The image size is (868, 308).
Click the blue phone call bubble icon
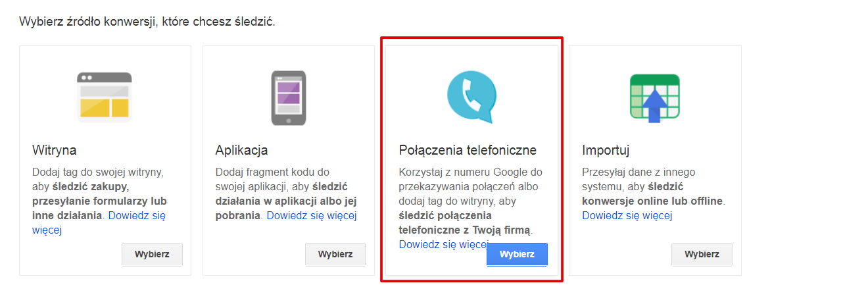coord(471,97)
